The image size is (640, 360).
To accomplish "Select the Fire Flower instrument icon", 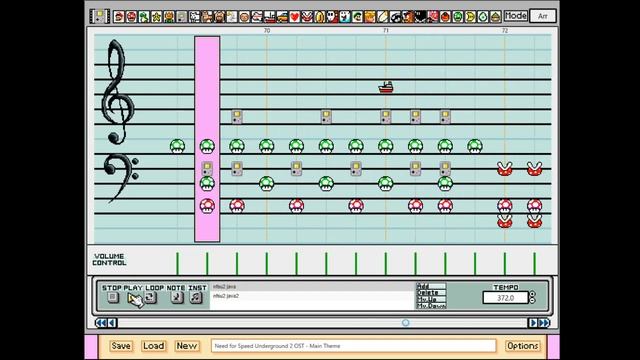I will tap(169, 17).
